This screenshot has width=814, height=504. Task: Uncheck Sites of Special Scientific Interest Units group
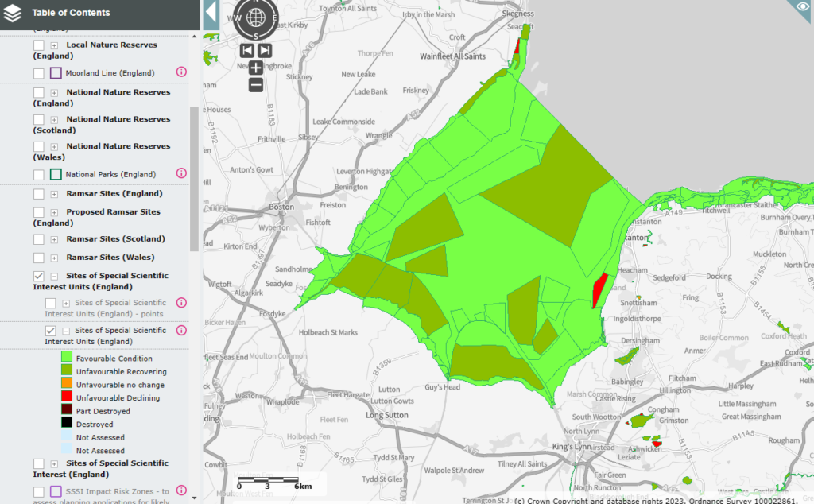click(39, 276)
